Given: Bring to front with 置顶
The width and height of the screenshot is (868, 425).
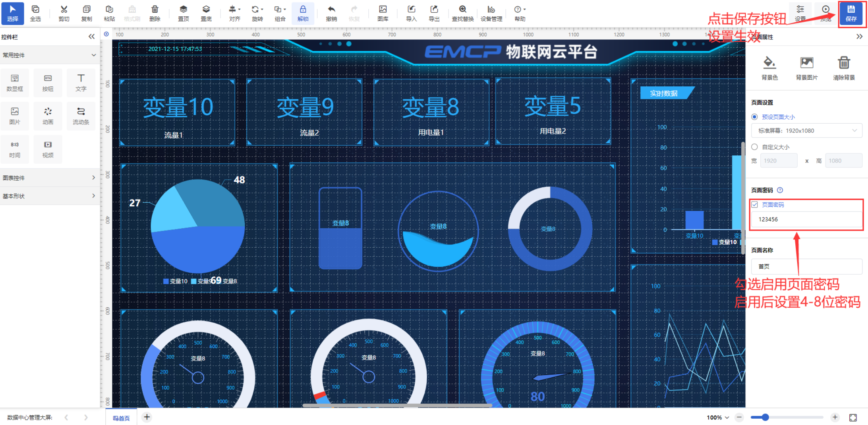Looking at the screenshot, I should coord(183,13).
